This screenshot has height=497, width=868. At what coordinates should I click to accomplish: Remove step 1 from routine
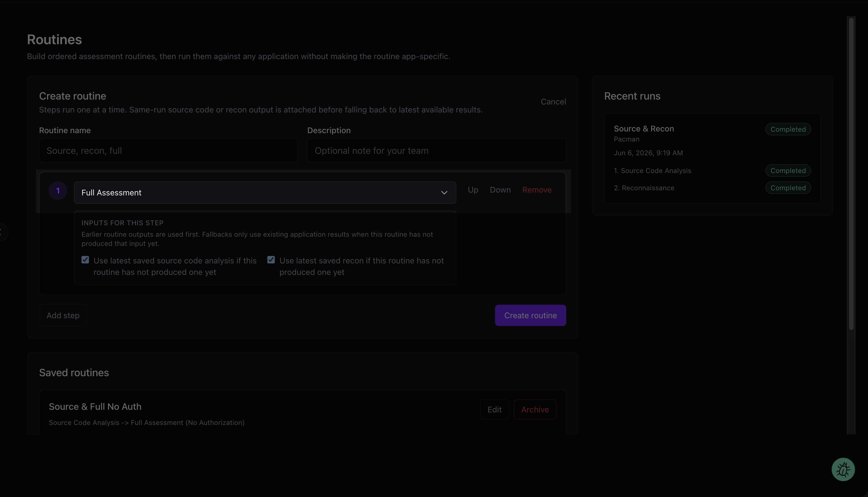point(537,190)
